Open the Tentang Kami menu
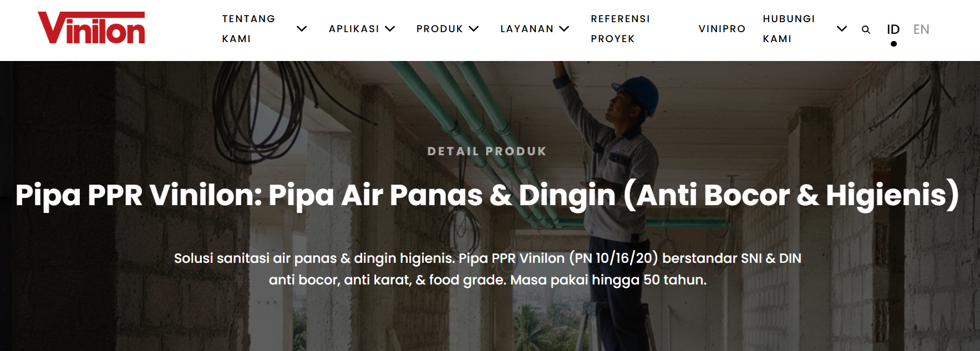Viewport: 980px width, 351px height. pos(248,29)
